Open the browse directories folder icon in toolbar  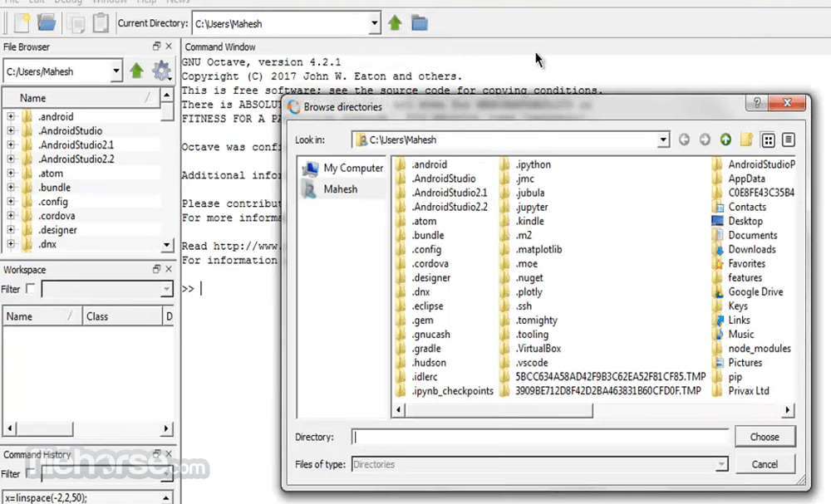tap(420, 23)
